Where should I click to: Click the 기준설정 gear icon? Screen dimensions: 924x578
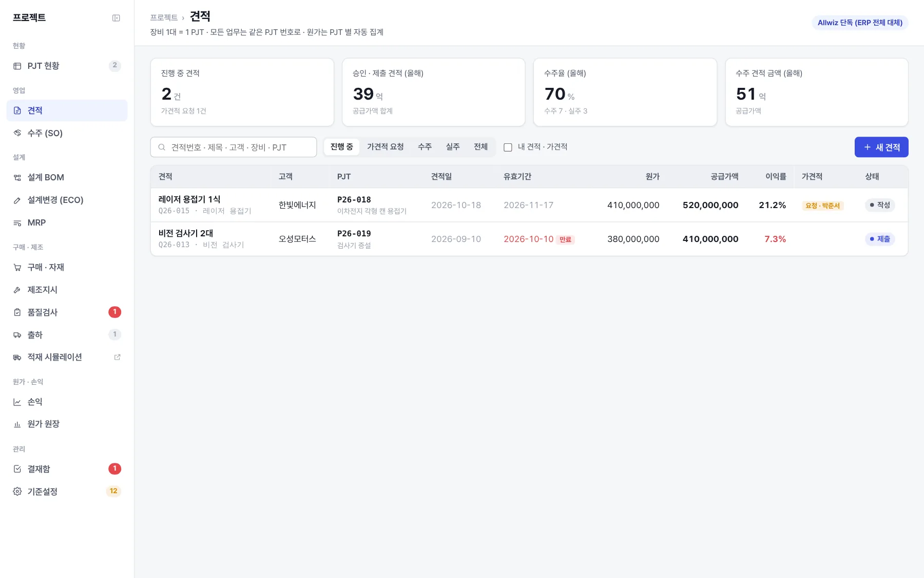17,492
